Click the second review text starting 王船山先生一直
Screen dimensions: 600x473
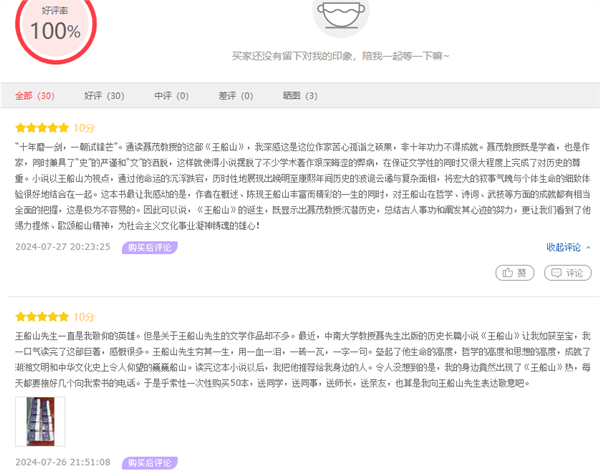coord(302,359)
